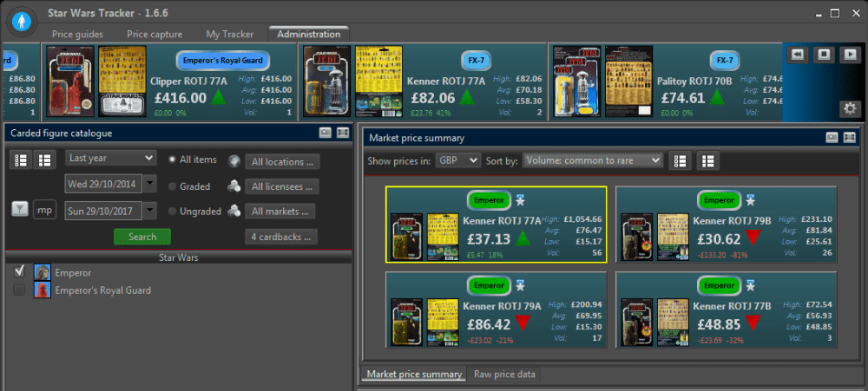Open the Last year period dropdown
Screen dimensions: 868x391
(x=111, y=158)
